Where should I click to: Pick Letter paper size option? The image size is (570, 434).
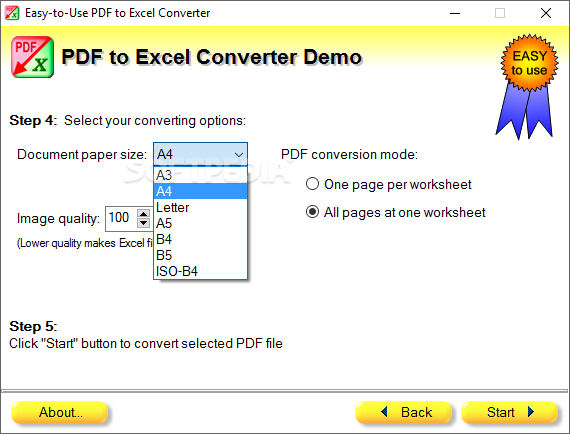200,207
